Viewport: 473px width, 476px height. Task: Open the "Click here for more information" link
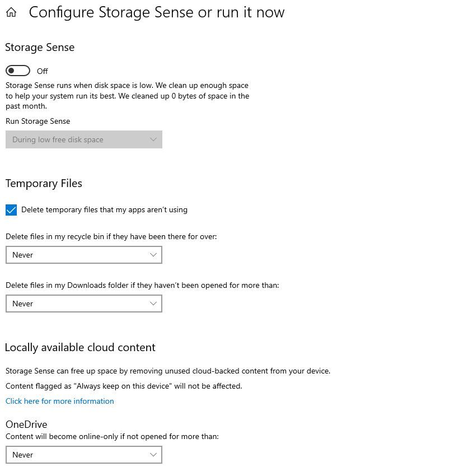click(x=60, y=401)
